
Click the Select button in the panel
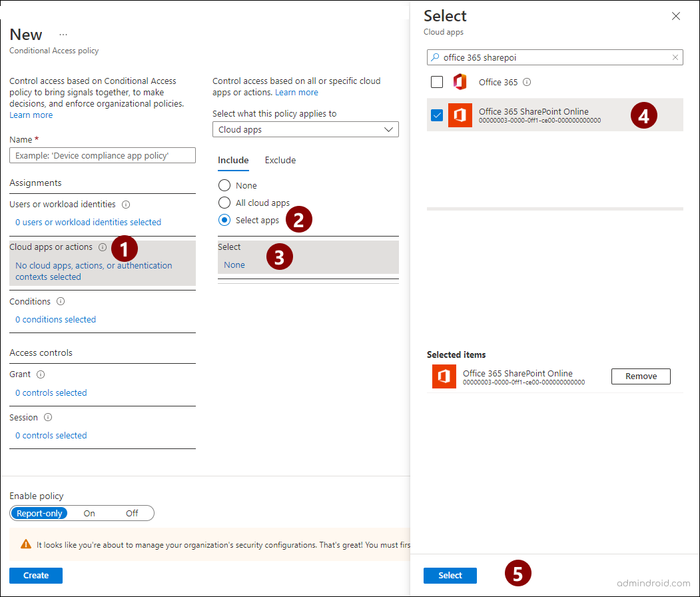[450, 575]
